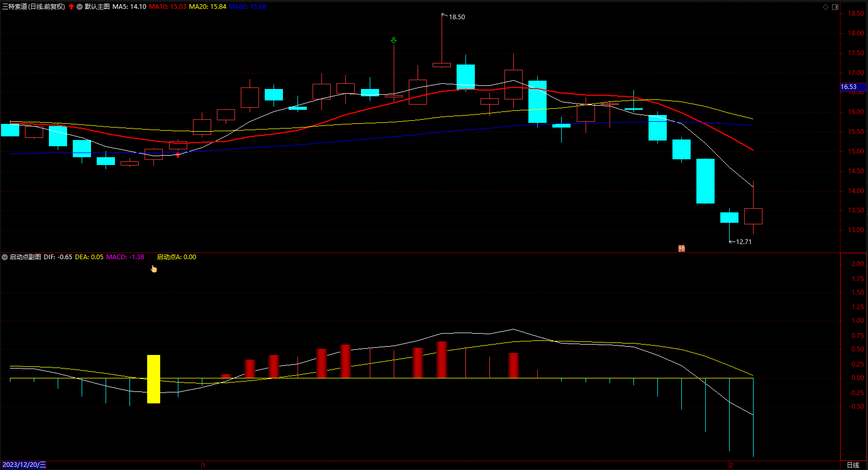Open the 启动点副图 indicator dropdown
868x470 pixels.
[5, 257]
